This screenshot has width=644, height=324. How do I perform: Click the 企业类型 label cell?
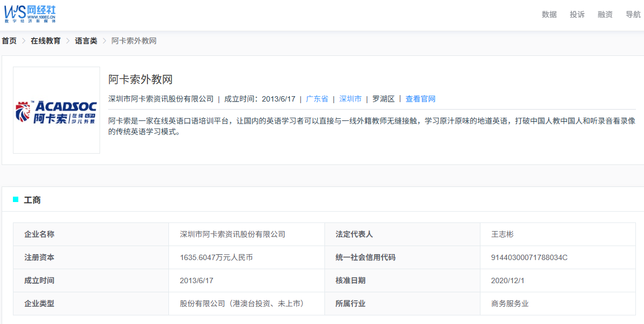point(91,304)
